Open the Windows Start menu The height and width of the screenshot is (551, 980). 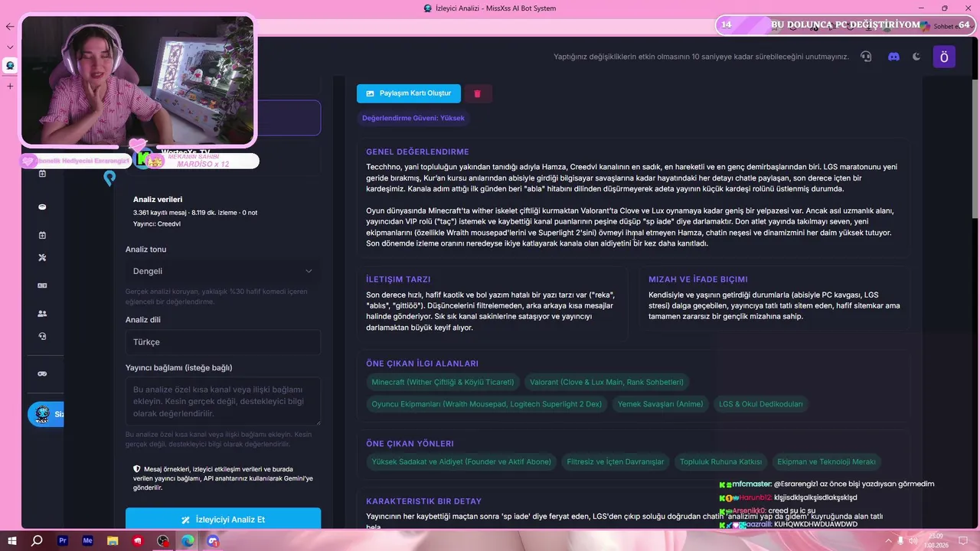click(11, 540)
